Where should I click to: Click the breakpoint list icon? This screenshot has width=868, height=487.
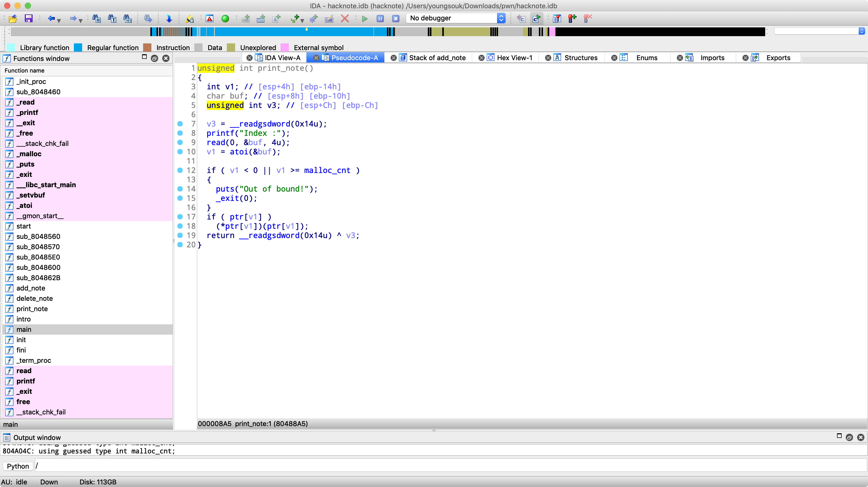[x=557, y=19]
